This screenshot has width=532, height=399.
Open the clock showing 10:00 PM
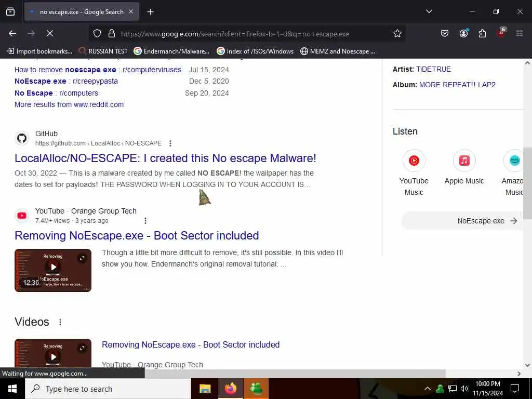click(x=488, y=389)
